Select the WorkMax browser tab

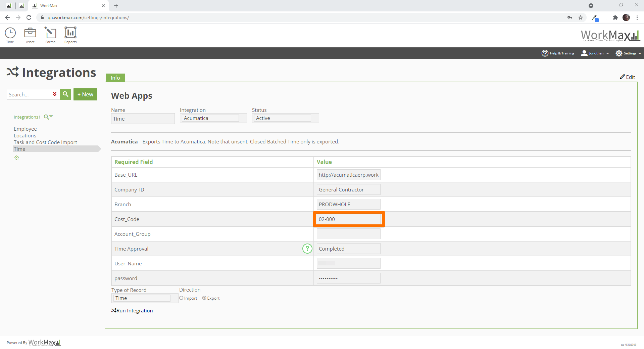click(68, 6)
